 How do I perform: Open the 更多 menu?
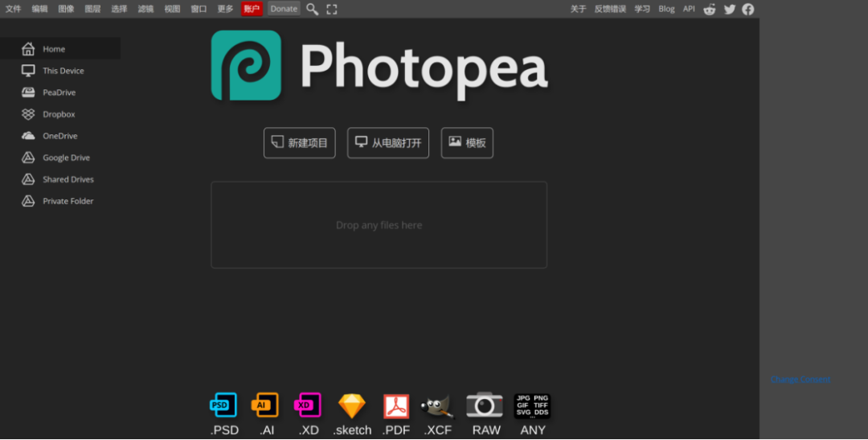click(225, 9)
